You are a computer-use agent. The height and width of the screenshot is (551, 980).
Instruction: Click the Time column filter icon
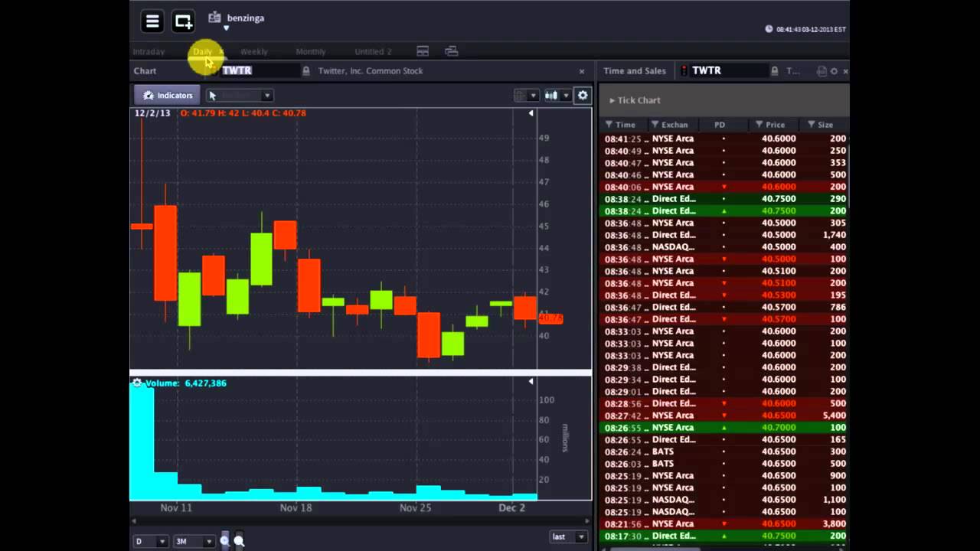609,125
